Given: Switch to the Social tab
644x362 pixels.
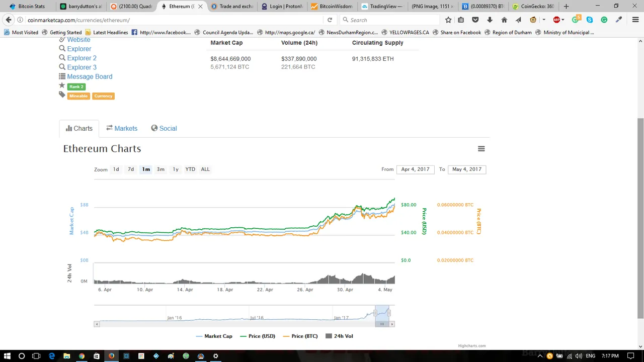Looking at the screenshot, I should coord(164,128).
